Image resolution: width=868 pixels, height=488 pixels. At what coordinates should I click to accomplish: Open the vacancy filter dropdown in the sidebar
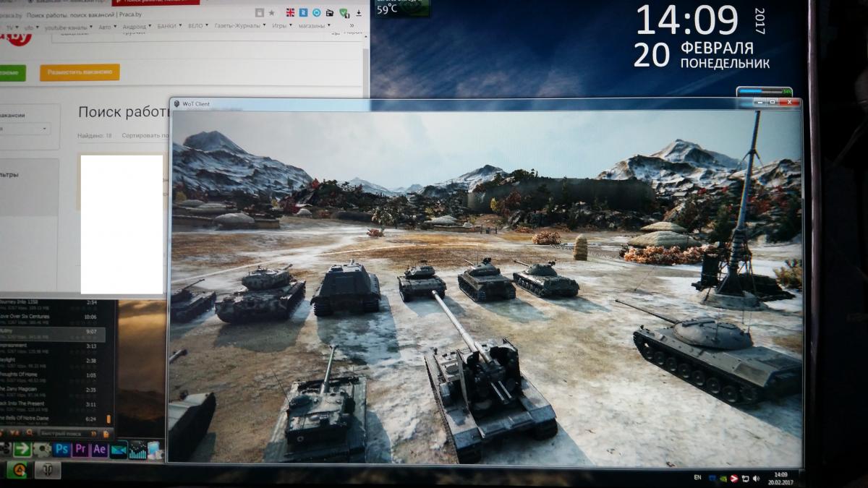click(24, 129)
